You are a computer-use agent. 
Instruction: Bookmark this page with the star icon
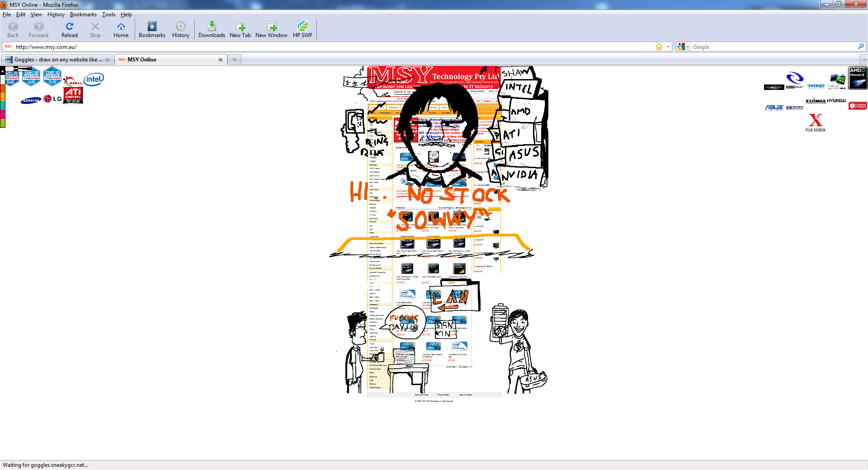(659, 47)
